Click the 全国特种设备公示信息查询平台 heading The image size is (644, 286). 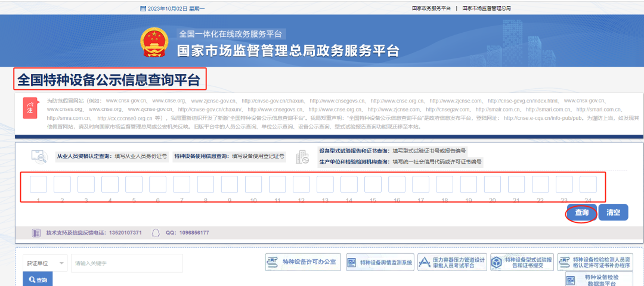pyautogui.click(x=109, y=80)
